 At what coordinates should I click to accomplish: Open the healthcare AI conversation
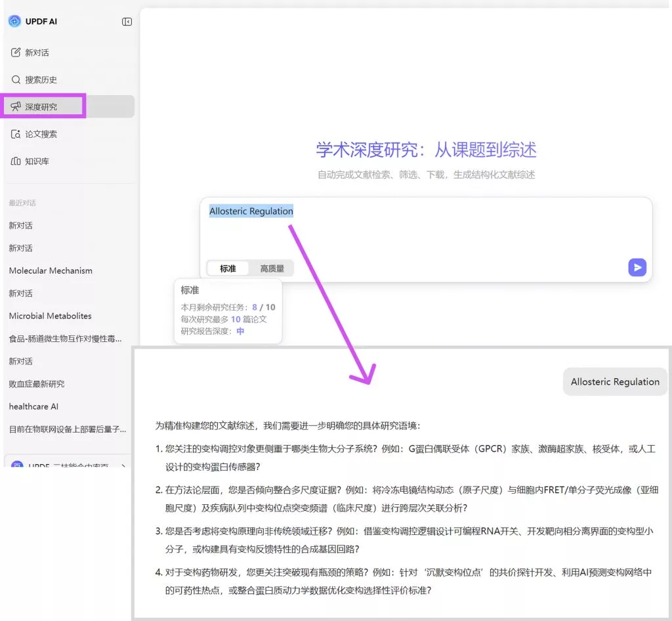click(x=33, y=406)
